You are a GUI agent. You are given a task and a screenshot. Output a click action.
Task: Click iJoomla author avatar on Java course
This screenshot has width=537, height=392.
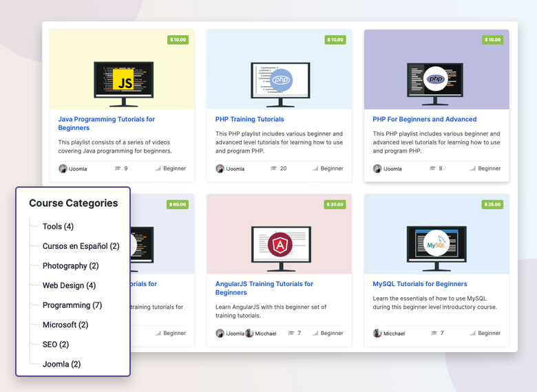coord(63,168)
